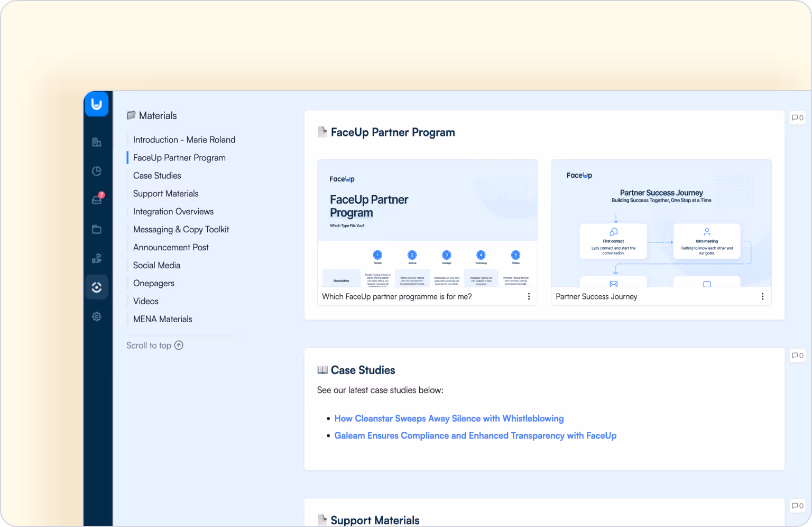Click the 'Partner Success Journey' caption text
812x527 pixels.
pos(596,297)
